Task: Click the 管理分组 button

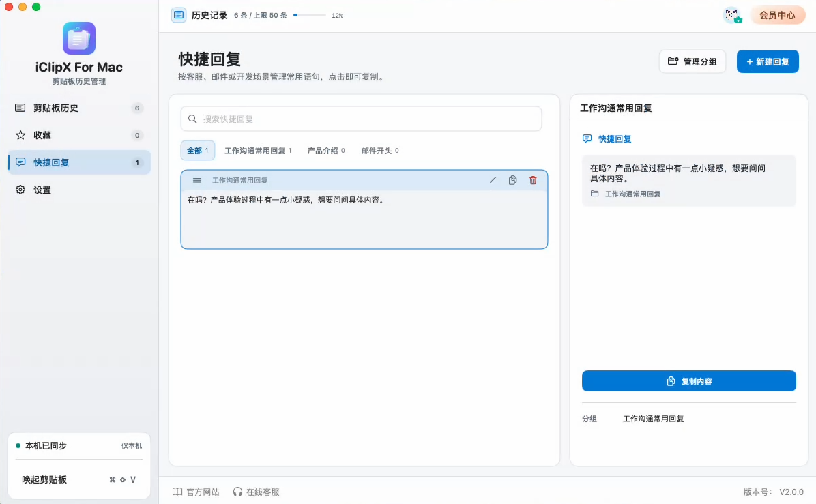Action: coord(692,61)
